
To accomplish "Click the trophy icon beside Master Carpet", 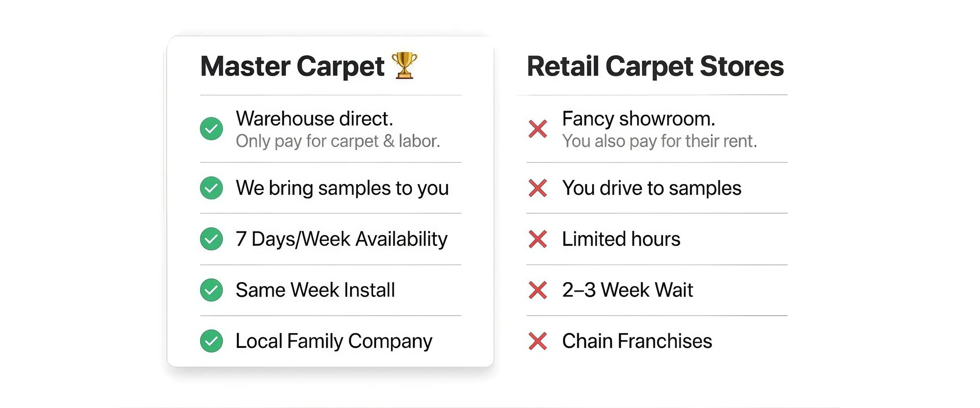I will [x=404, y=66].
